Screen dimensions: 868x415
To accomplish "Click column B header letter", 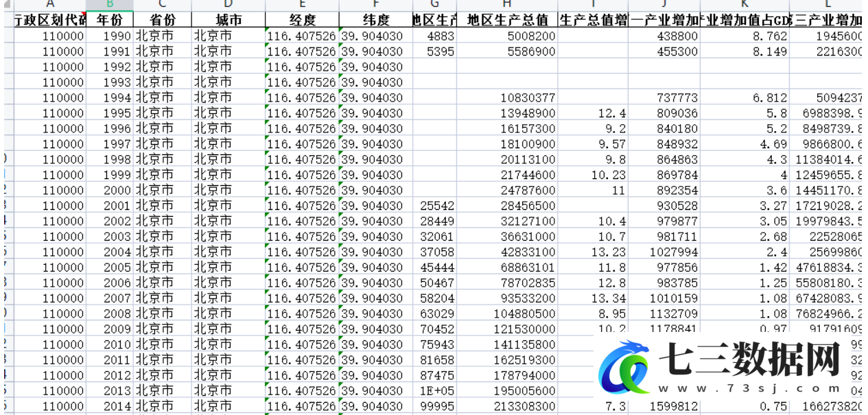I will [110, 5].
